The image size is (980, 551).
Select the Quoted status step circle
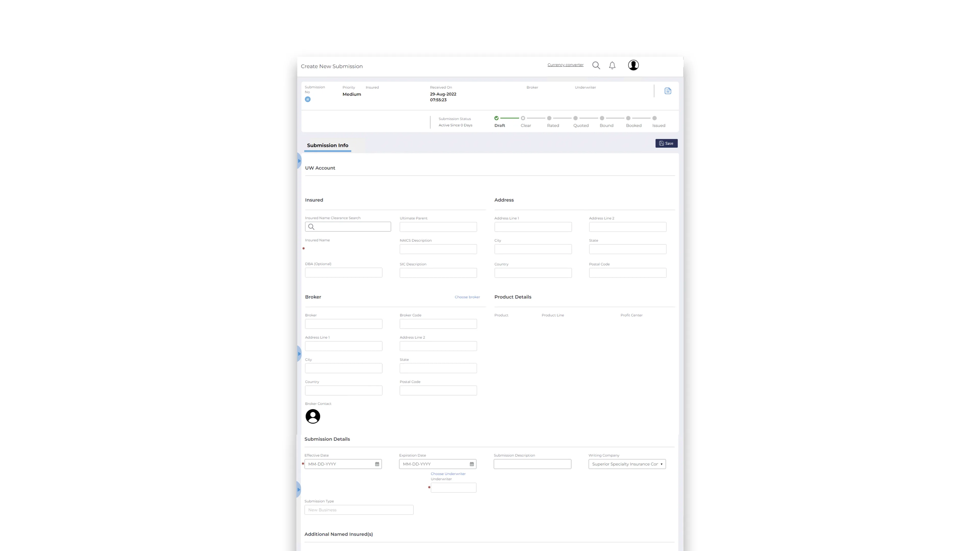(575, 118)
